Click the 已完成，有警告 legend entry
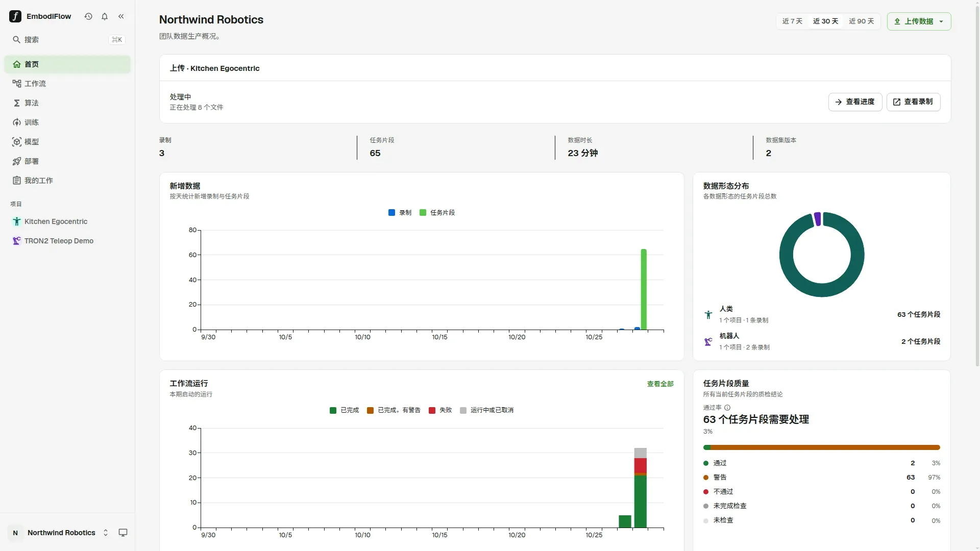This screenshot has height=551, width=980. pyautogui.click(x=394, y=410)
